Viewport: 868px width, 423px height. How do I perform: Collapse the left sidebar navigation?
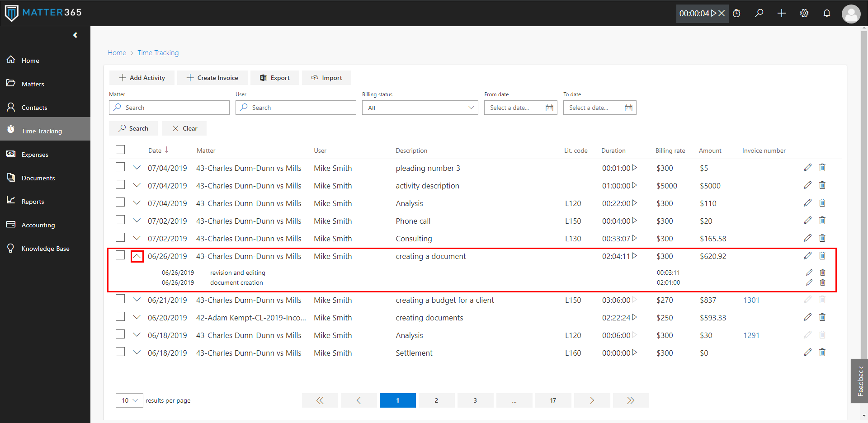tap(75, 35)
